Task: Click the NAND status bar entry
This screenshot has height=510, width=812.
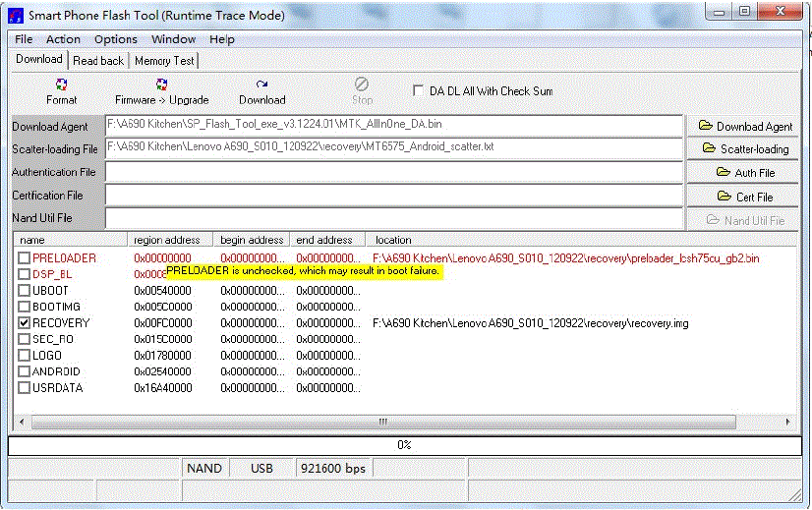Action: tap(204, 468)
